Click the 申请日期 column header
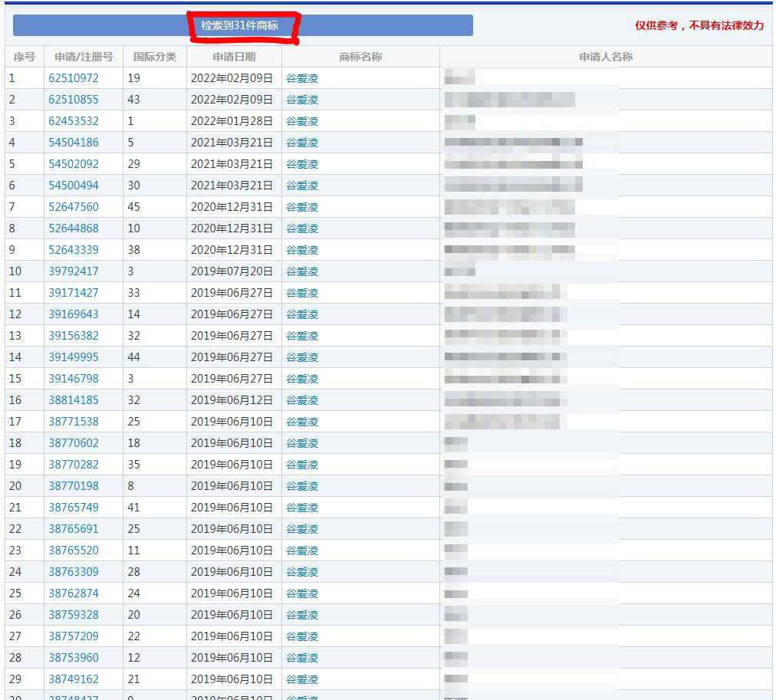Image resolution: width=776 pixels, height=700 pixels. coord(234,57)
